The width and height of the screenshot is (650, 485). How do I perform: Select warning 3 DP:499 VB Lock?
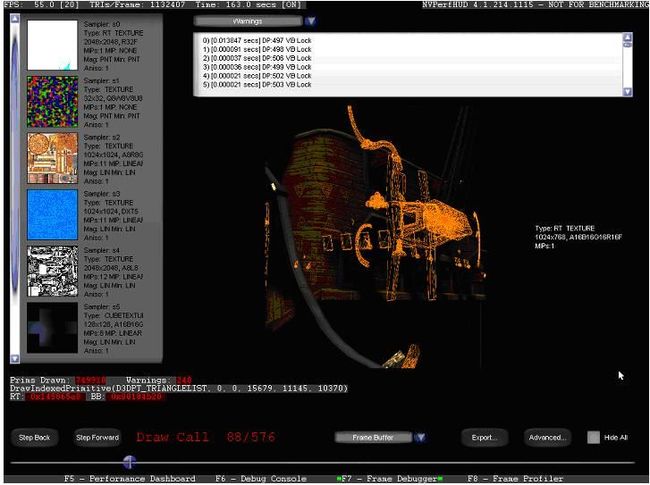[x=257, y=67]
